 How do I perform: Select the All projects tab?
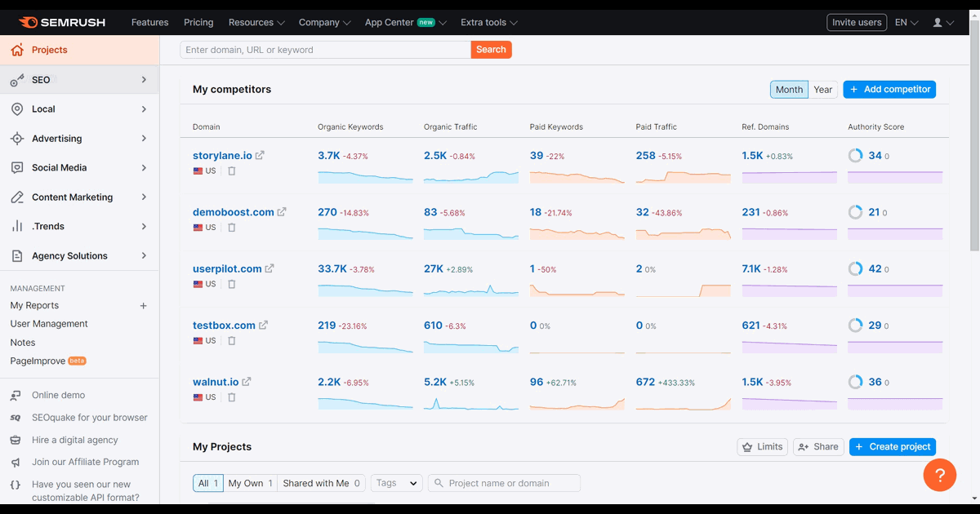208,483
